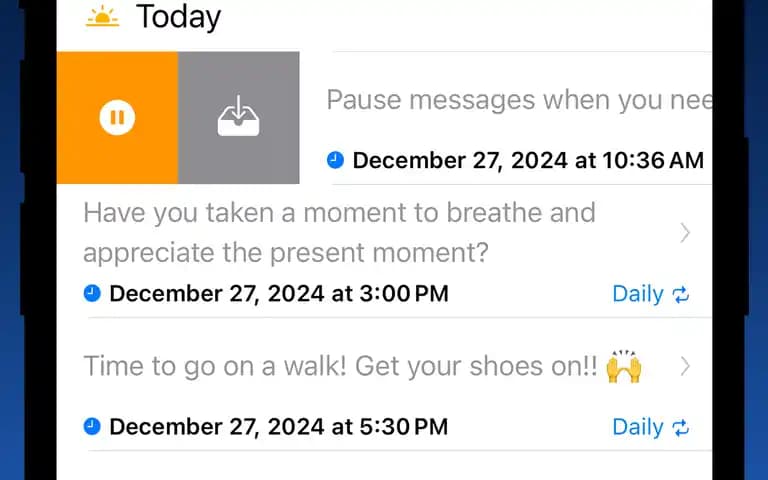Click the clock icon beside 5:30 PM date
This screenshot has width=768, height=480.
point(92,426)
